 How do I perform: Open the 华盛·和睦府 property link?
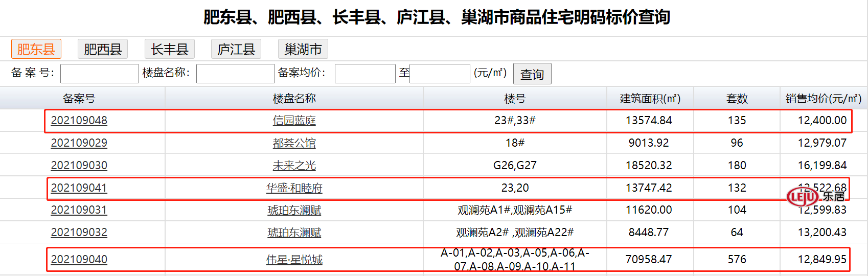pos(294,188)
